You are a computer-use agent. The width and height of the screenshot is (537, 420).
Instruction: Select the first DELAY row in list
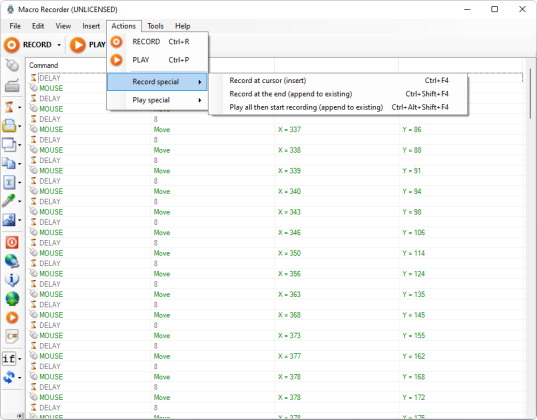point(67,78)
